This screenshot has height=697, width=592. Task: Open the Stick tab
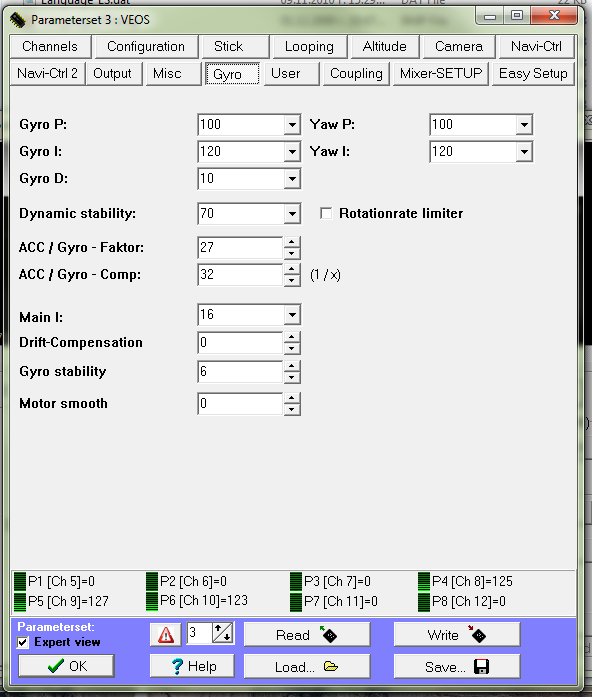click(235, 47)
